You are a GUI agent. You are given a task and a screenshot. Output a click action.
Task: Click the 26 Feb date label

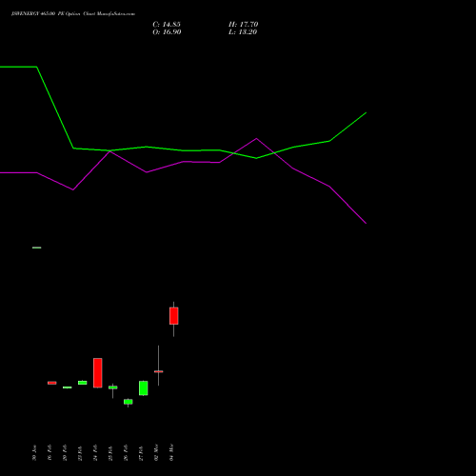point(126,453)
